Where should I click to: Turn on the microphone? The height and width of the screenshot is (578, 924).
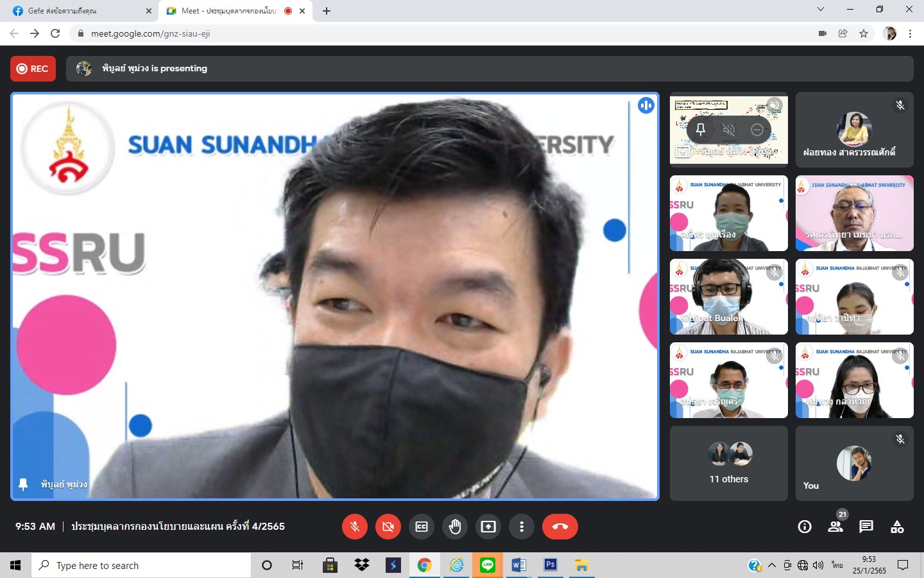pyautogui.click(x=354, y=527)
